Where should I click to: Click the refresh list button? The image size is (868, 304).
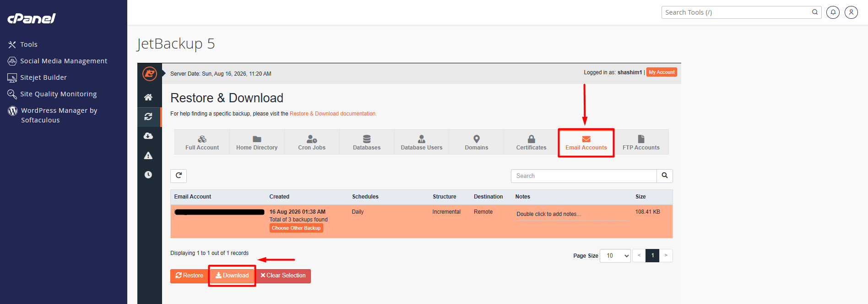(179, 176)
